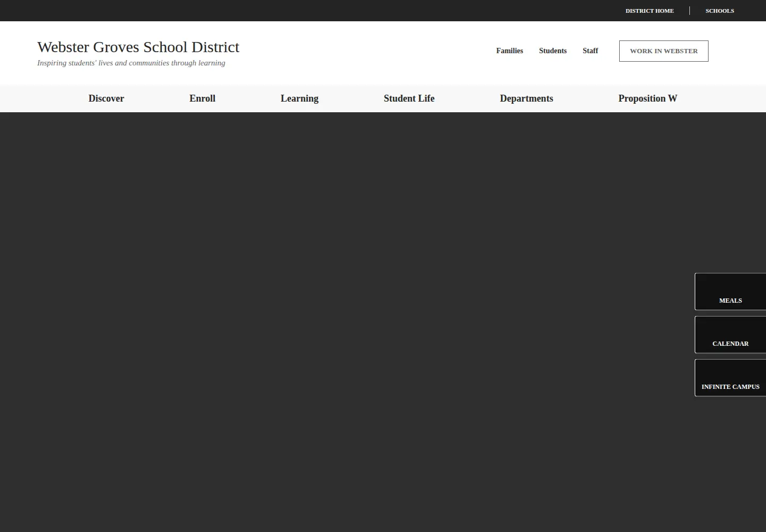Open the Families page
The height and width of the screenshot is (532, 766).
510,51
